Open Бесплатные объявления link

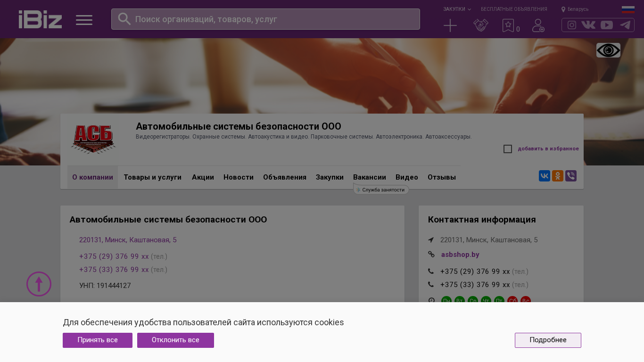click(x=514, y=9)
